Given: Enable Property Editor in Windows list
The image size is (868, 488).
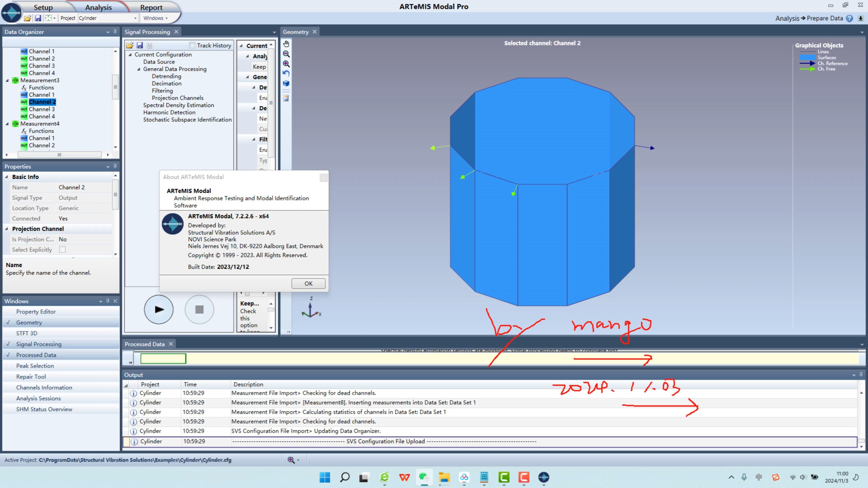Looking at the screenshot, I should (x=61, y=312).
